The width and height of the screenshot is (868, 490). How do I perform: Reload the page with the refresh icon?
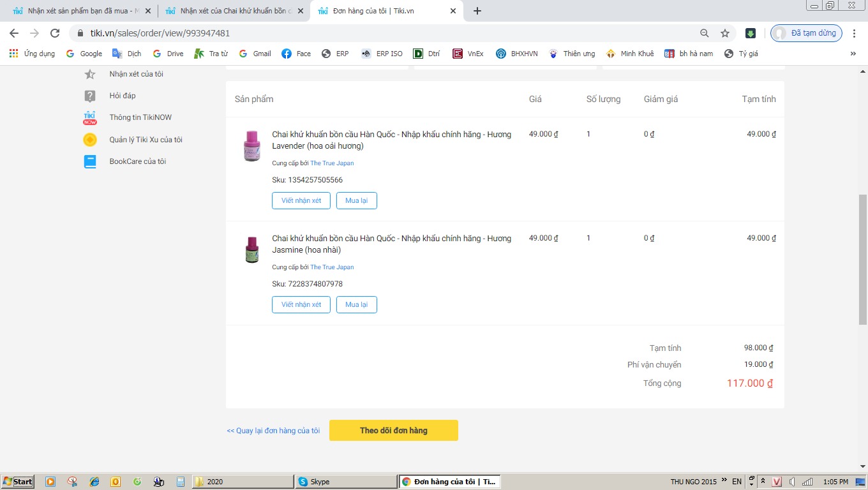pyautogui.click(x=55, y=33)
